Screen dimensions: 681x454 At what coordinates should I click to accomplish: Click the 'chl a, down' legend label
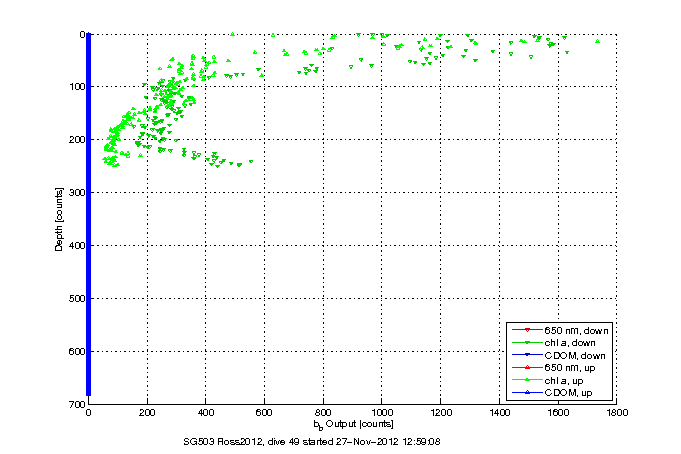click(x=570, y=343)
